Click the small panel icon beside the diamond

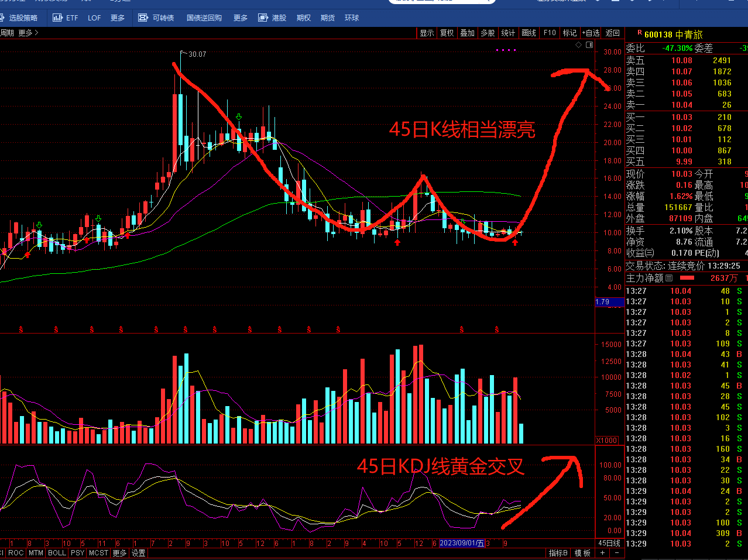589,44
